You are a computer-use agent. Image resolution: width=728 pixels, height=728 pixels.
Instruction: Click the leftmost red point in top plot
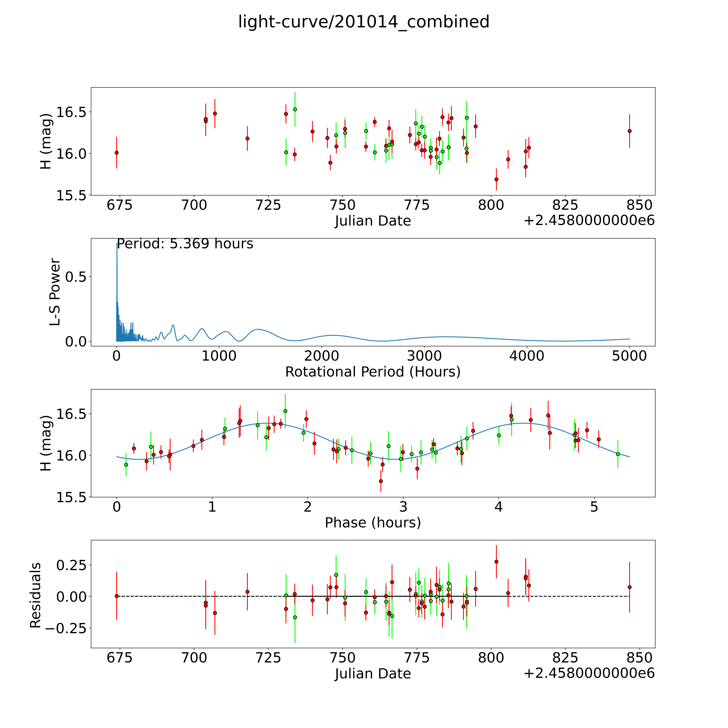tap(117, 153)
